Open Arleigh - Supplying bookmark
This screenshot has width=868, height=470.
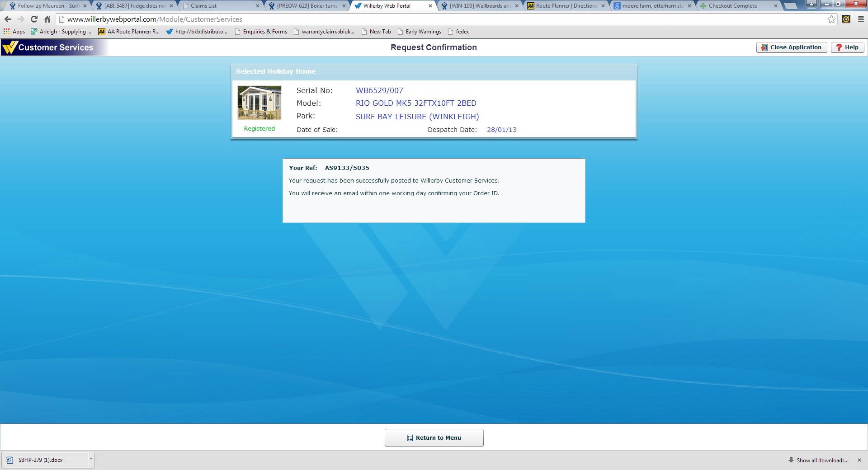pos(61,32)
